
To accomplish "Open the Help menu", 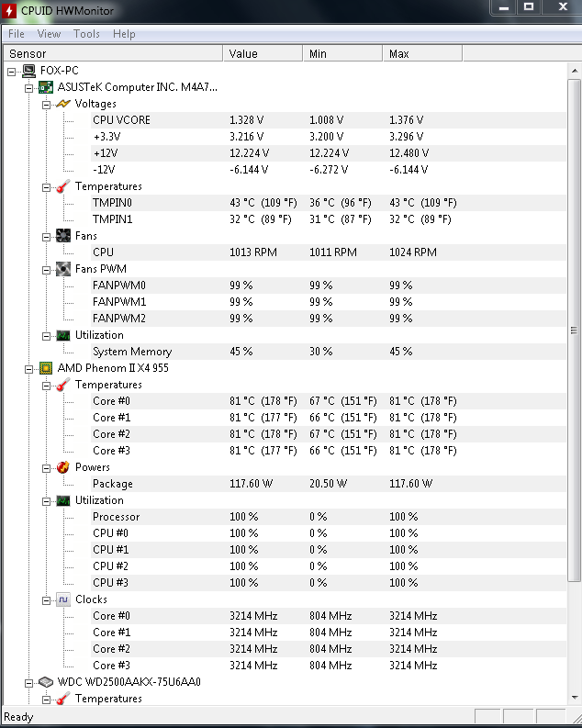I will pos(124,34).
